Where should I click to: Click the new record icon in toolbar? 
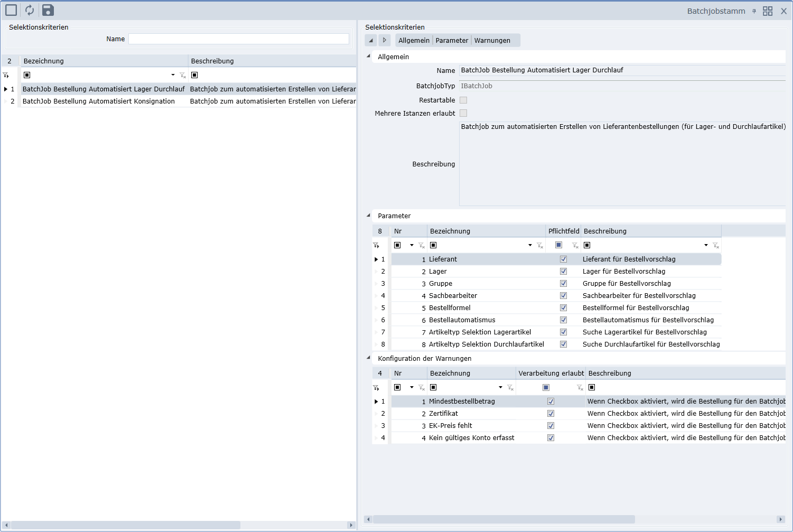click(11, 10)
